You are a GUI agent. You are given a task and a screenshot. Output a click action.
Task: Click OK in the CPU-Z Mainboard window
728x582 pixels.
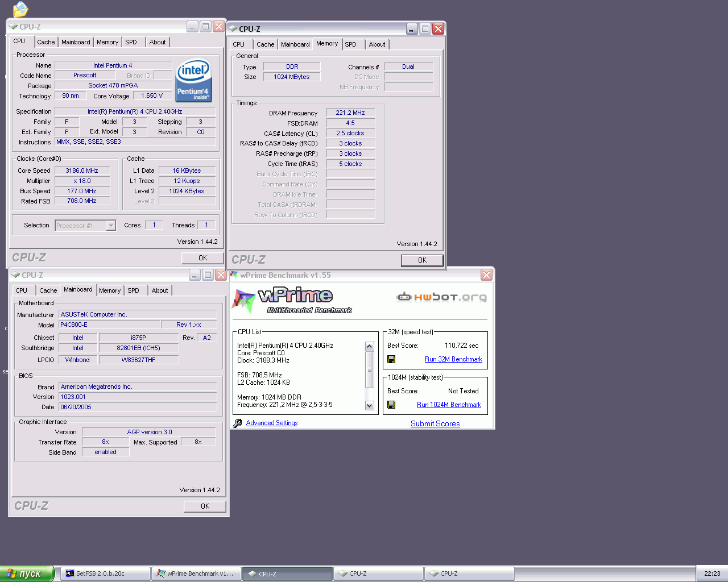point(205,506)
